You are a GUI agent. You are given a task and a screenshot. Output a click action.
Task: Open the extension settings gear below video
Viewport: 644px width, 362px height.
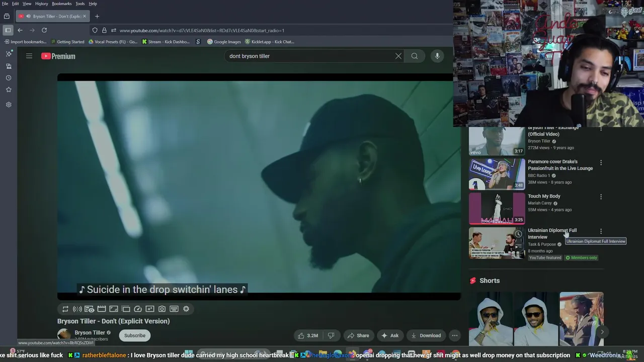pyautogui.click(x=186, y=309)
